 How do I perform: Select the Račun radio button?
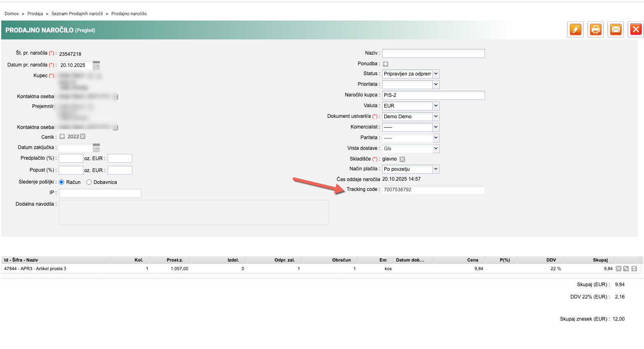point(62,182)
